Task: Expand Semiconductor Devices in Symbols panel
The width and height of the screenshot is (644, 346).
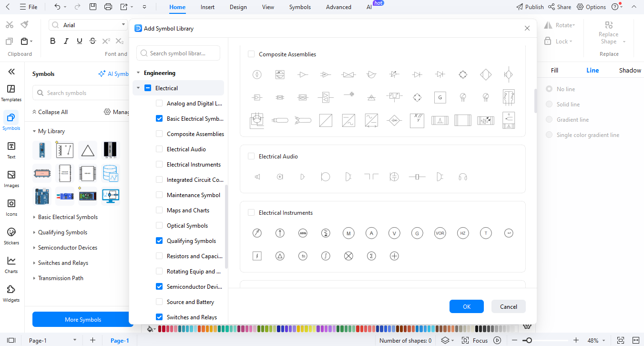Action: pos(34,248)
